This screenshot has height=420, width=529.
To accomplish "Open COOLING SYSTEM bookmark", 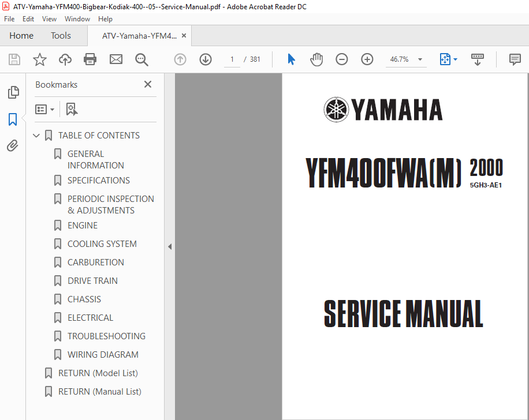I will click(102, 244).
